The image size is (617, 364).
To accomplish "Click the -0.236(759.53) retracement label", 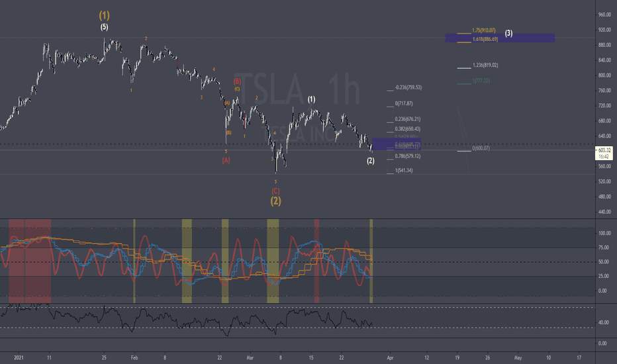I will pos(408,87).
